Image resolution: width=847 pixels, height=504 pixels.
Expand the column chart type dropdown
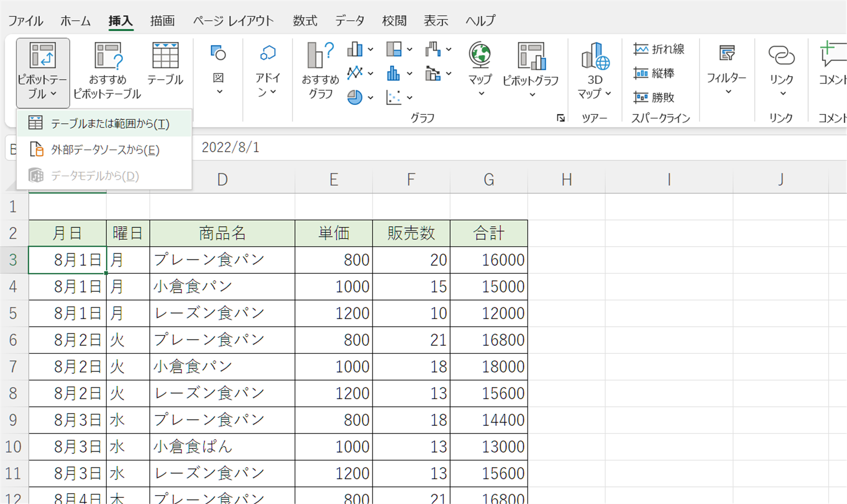point(370,49)
